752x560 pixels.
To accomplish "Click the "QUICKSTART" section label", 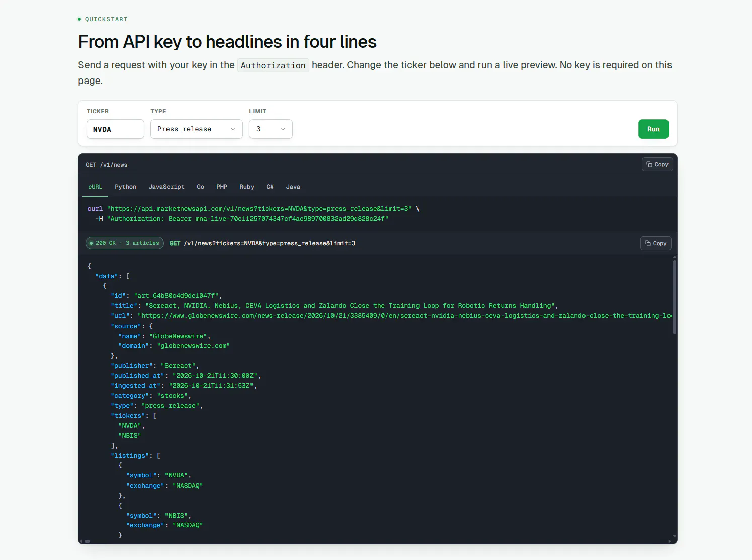I will pos(106,19).
